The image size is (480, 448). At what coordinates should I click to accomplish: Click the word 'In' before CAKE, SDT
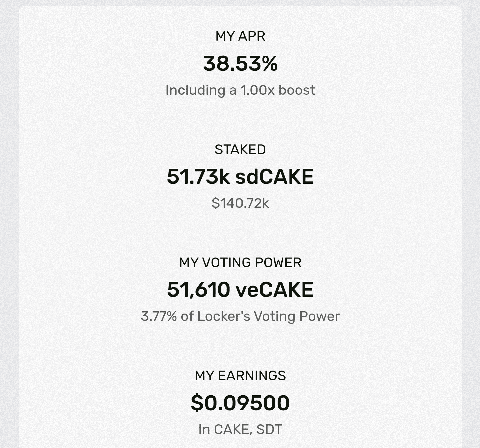pos(204,429)
